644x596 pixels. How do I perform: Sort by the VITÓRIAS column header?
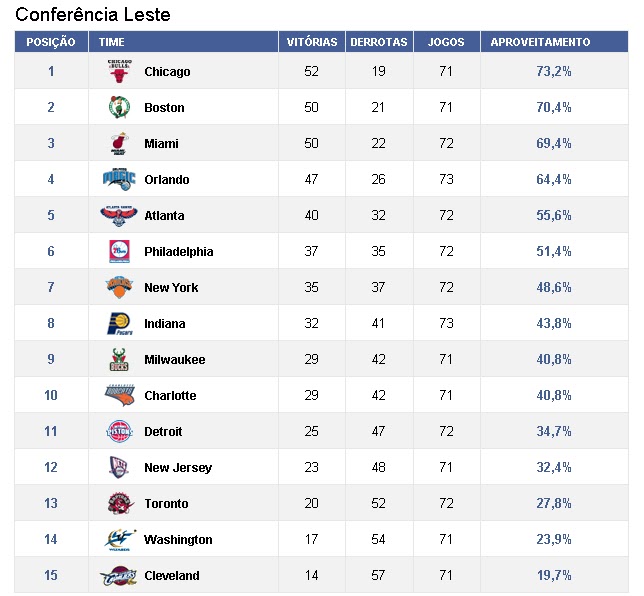coord(312,42)
